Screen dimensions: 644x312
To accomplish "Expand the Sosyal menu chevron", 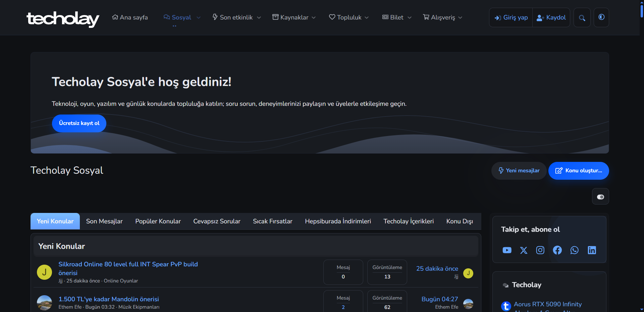I will pyautogui.click(x=199, y=17).
